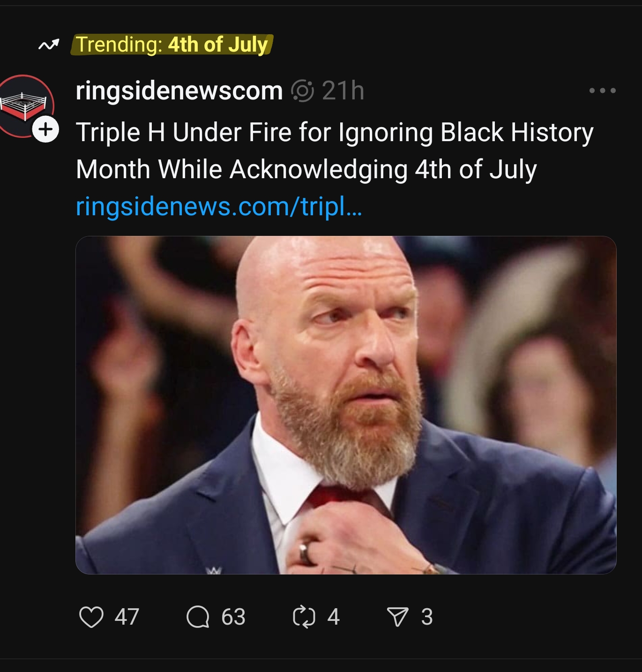The height and width of the screenshot is (672, 642).
Task: Open the ringsidenews.com/tripl... article link
Action: [x=219, y=206]
